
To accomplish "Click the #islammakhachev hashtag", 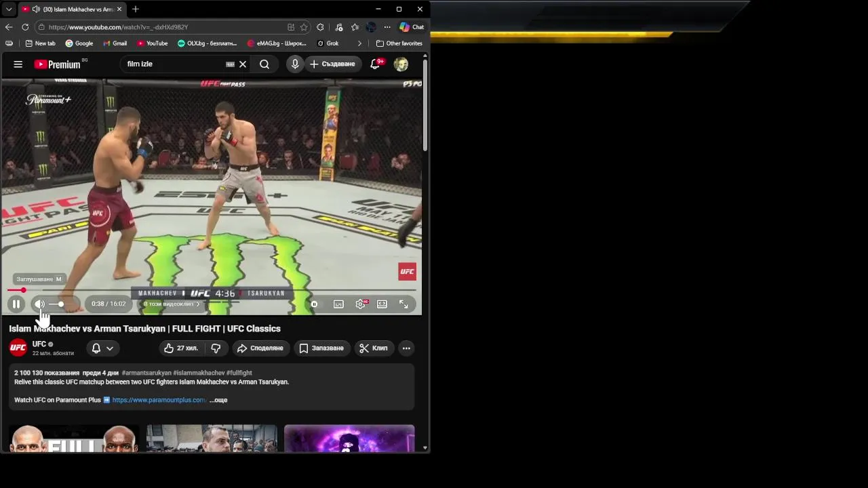I will (199, 373).
